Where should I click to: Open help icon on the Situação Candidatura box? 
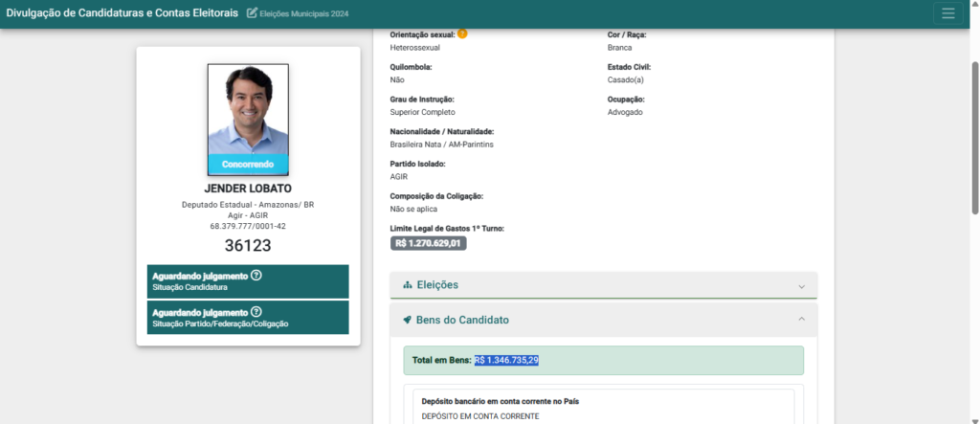tap(256, 275)
